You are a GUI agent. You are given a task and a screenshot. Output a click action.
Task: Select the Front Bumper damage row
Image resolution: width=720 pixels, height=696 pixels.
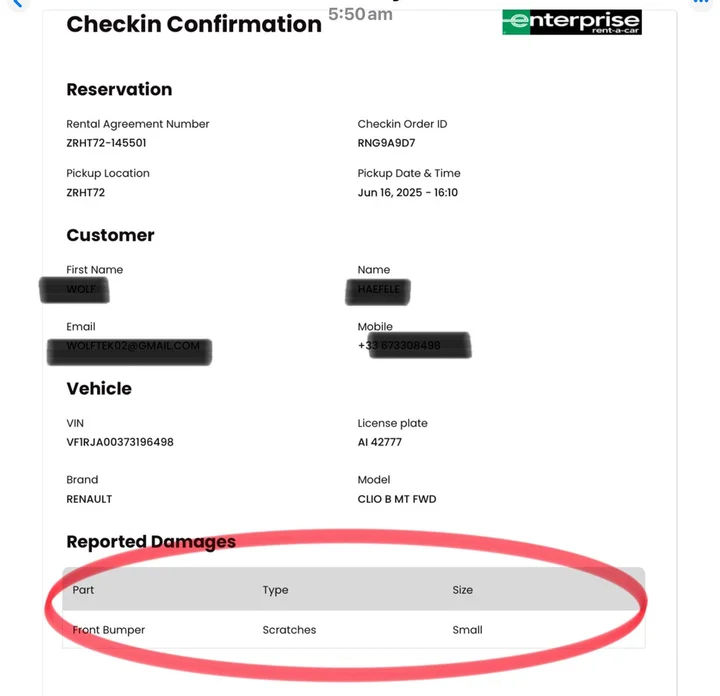(x=109, y=630)
